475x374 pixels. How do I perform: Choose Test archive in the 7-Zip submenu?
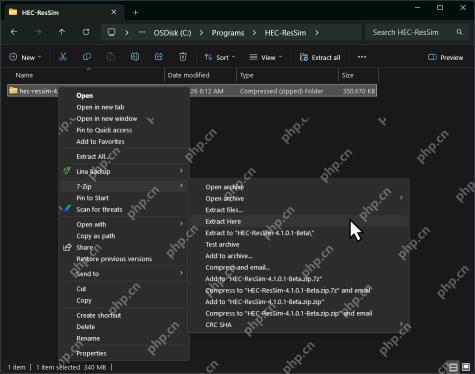pos(222,244)
